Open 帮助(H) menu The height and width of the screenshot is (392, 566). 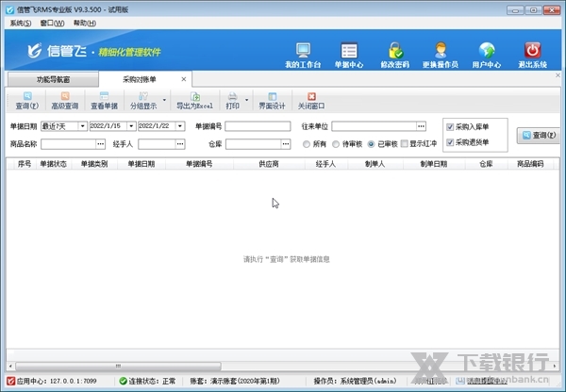click(85, 23)
